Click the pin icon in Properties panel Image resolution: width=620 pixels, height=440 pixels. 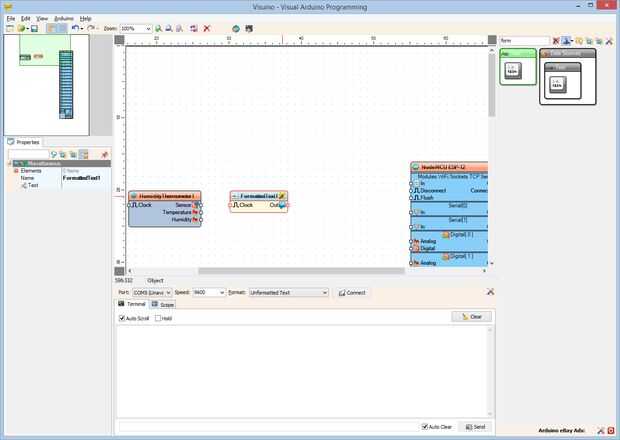click(104, 154)
